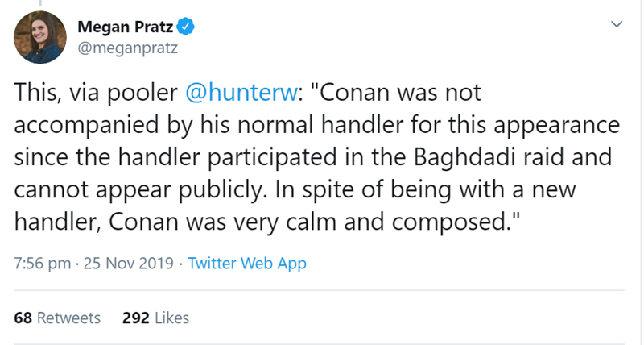Image resolution: width=644 pixels, height=345 pixels.
Task: Click the word "composed" ending the quote
Action: point(463,219)
